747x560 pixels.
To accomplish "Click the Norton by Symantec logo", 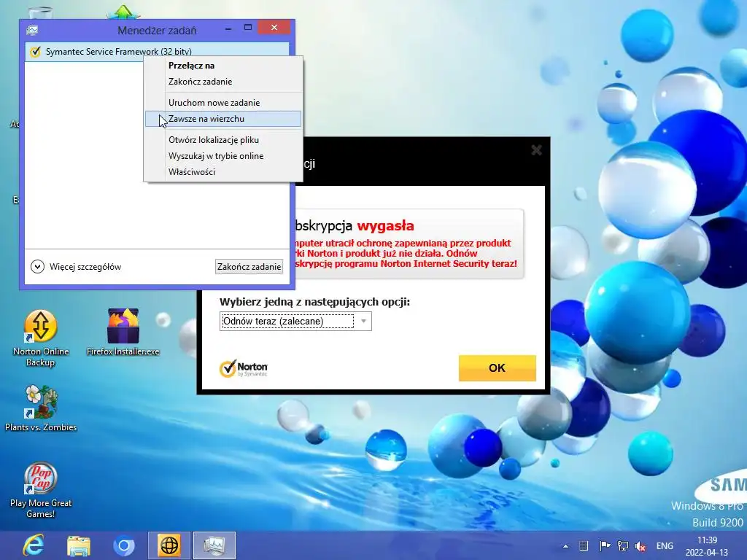I will pos(244,368).
